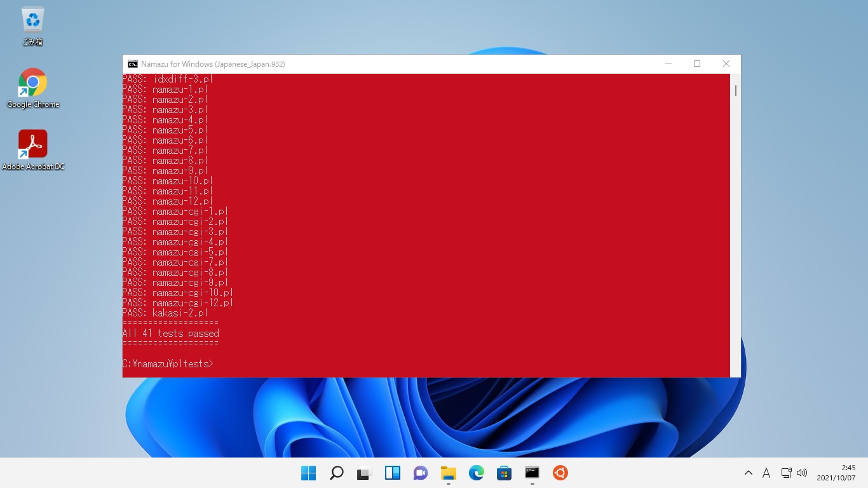Launch Microsoft Edge from the taskbar
The image size is (868, 488).
click(x=477, y=473)
